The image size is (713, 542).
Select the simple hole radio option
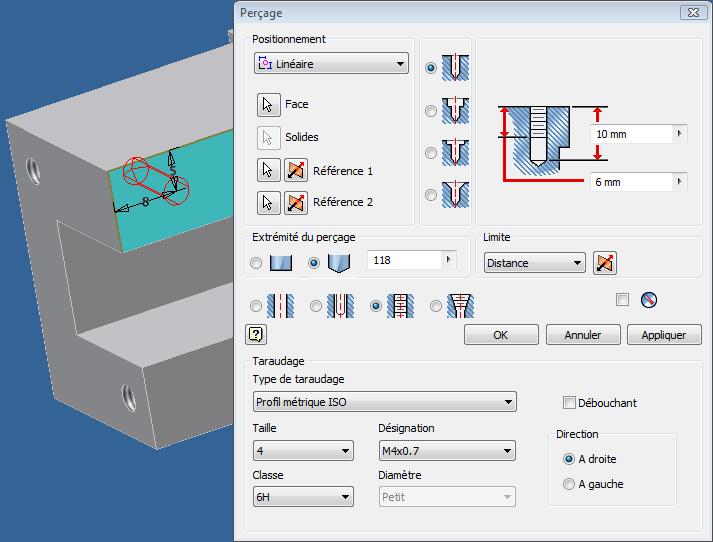(431, 68)
